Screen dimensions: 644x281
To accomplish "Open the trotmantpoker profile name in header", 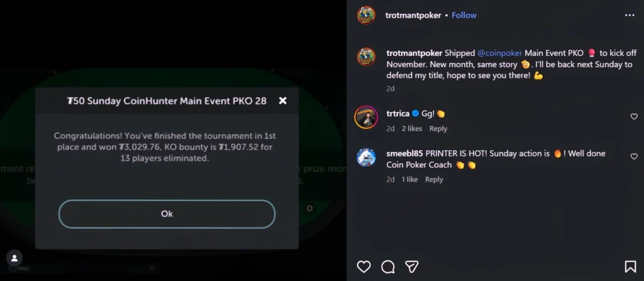I will [x=413, y=15].
